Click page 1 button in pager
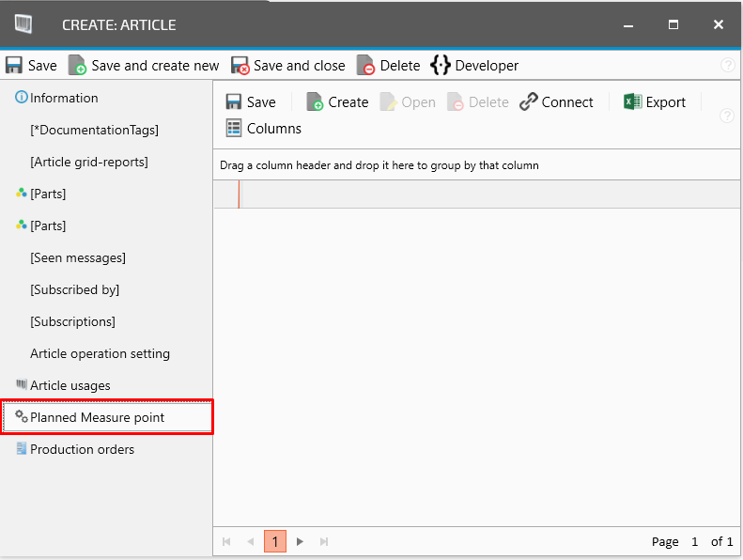 pyautogui.click(x=275, y=541)
